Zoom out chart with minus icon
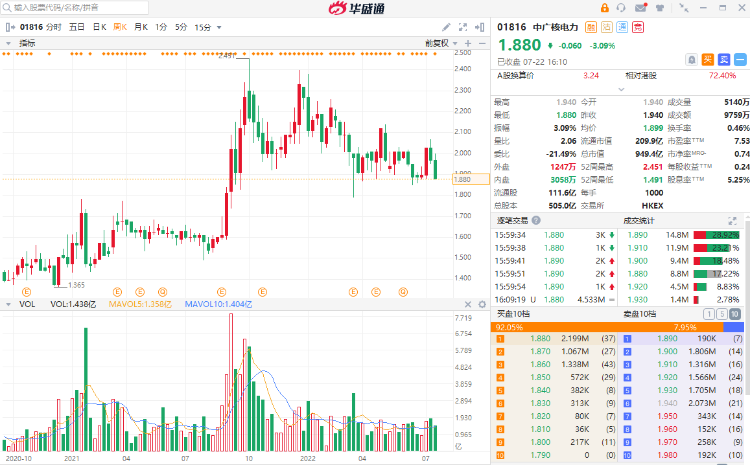750x465 pixels. 482,43
